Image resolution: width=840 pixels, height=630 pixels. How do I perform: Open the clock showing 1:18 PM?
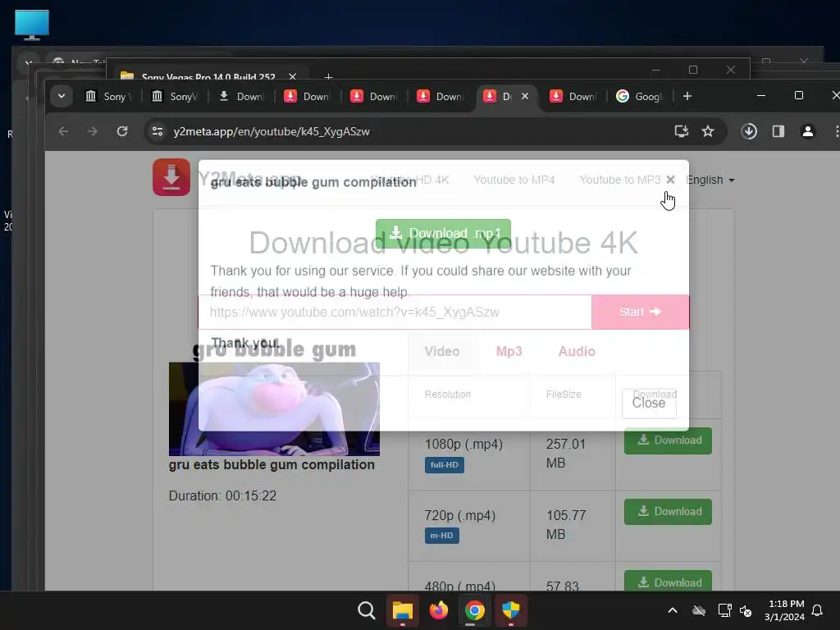(x=785, y=610)
